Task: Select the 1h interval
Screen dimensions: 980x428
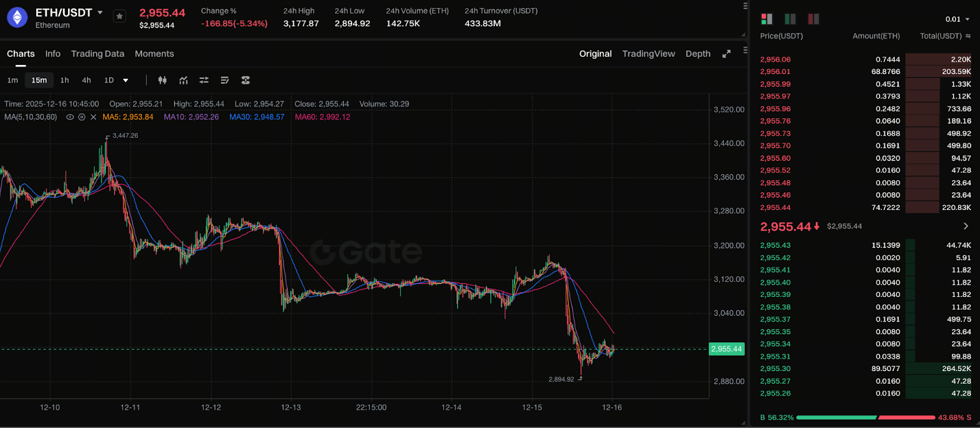Action: (x=64, y=80)
